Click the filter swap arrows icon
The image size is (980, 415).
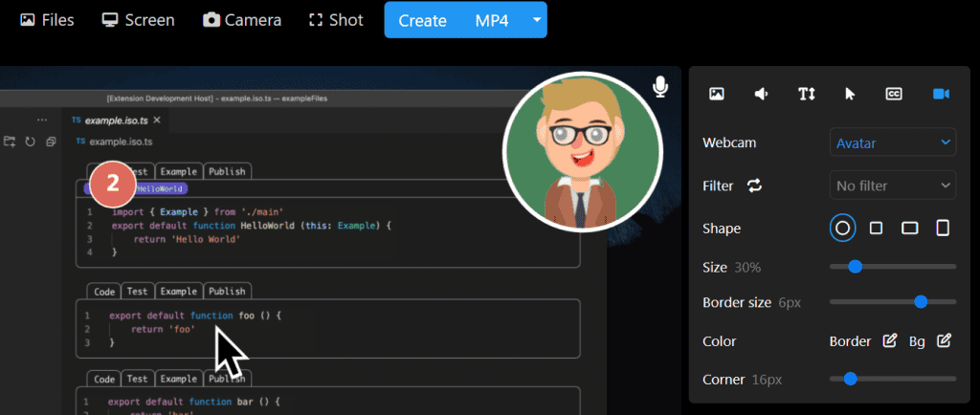755,186
